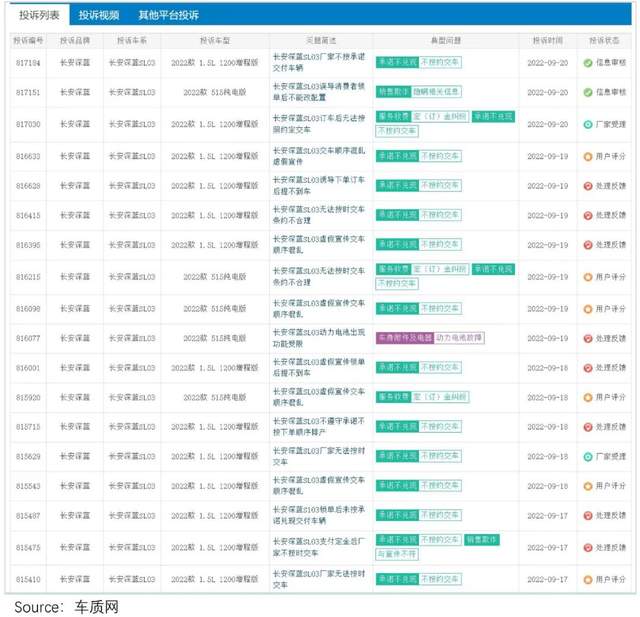This screenshot has height=617, width=640.
Task: Click 销售欺诈 tag in row 817151
Action: point(394,92)
